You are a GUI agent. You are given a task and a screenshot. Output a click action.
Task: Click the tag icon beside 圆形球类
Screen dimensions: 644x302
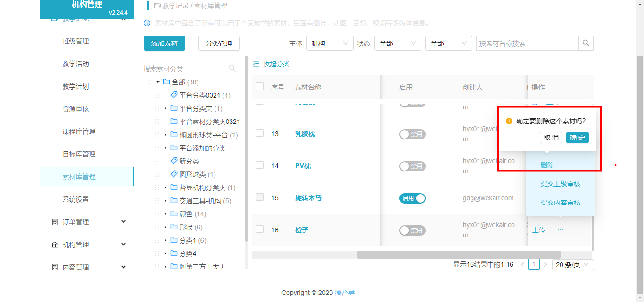[173, 174]
